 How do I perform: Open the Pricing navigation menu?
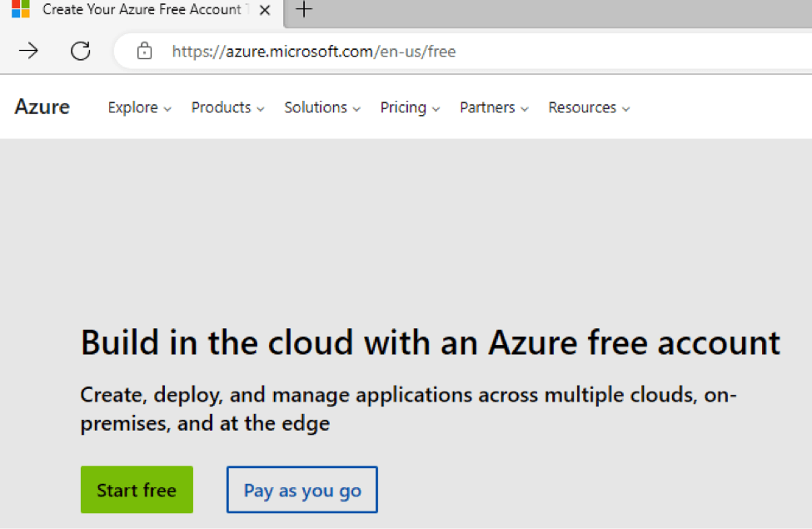coord(410,107)
